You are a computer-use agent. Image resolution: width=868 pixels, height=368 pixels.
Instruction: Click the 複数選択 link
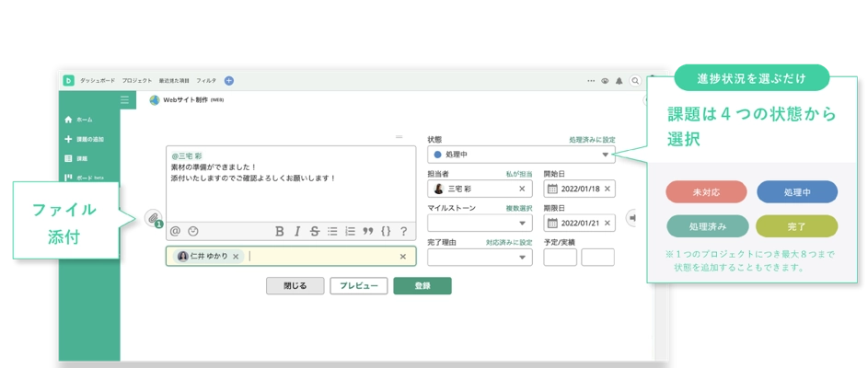(x=519, y=208)
